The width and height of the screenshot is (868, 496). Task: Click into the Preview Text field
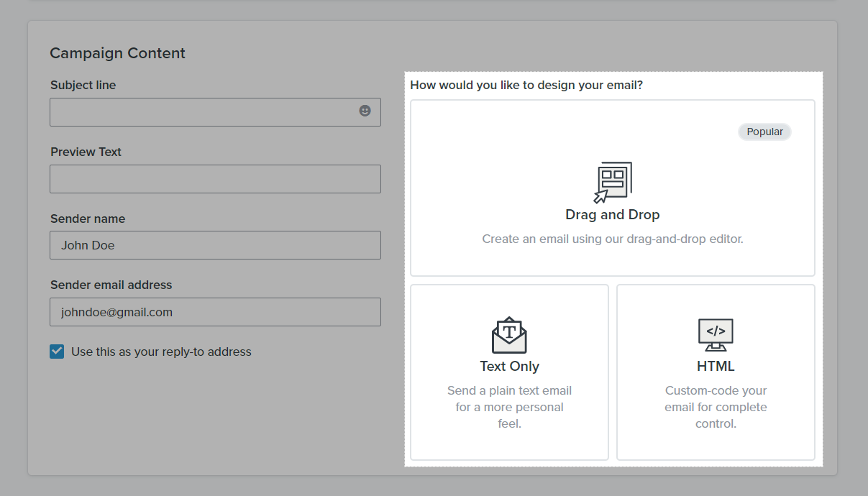[x=215, y=179]
